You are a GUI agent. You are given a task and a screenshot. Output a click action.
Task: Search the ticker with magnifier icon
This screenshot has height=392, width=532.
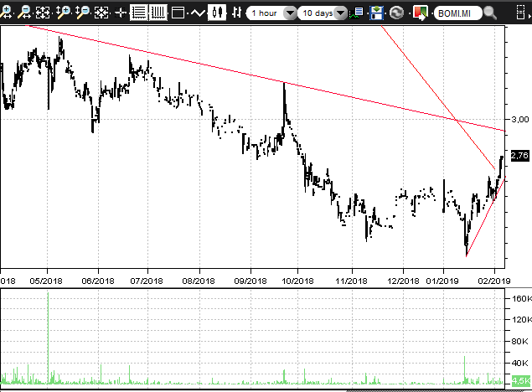490,13
